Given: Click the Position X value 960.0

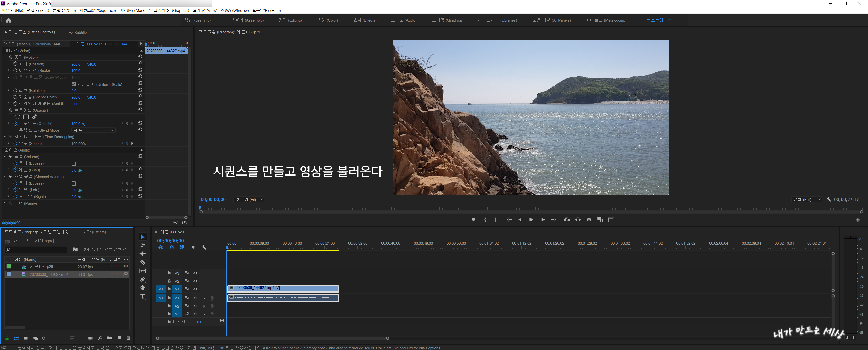Looking at the screenshot, I should pyautogui.click(x=76, y=64).
